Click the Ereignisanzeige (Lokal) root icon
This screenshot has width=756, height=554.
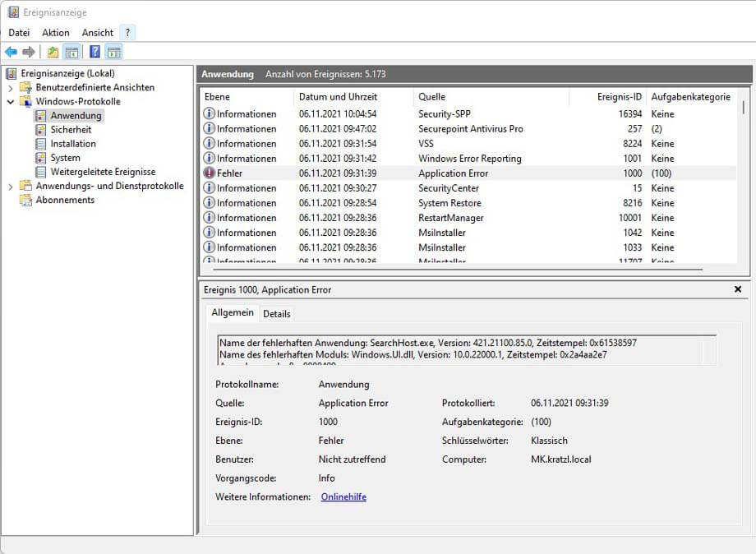pyautogui.click(x=11, y=74)
